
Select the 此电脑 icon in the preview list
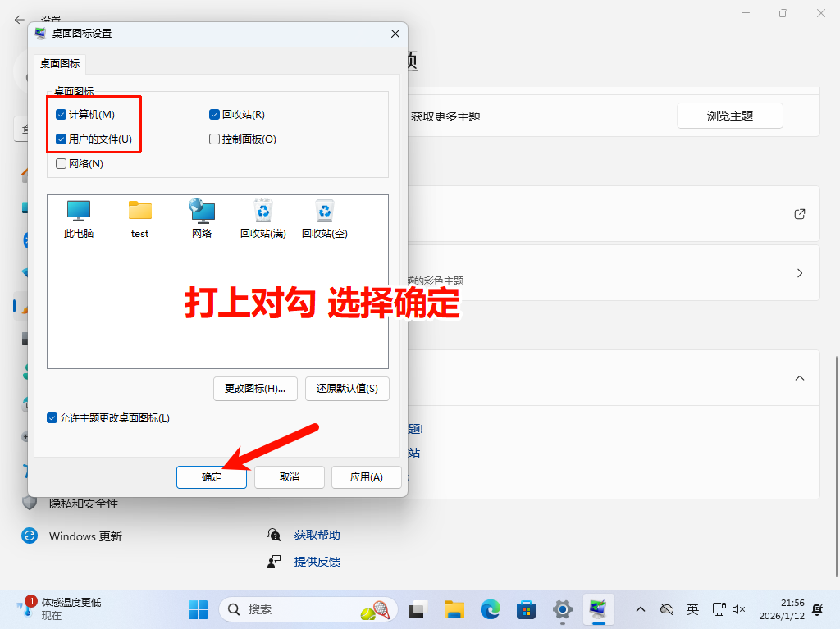pyautogui.click(x=79, y=212)
